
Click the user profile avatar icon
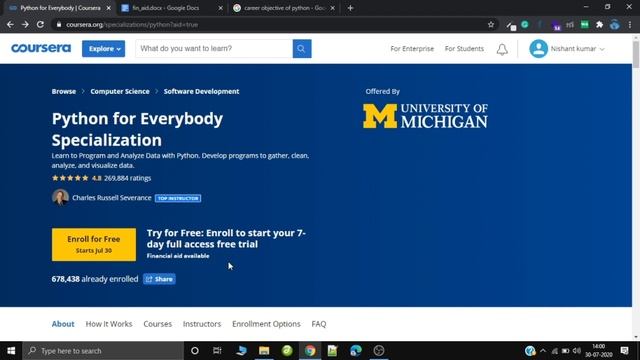538,49
